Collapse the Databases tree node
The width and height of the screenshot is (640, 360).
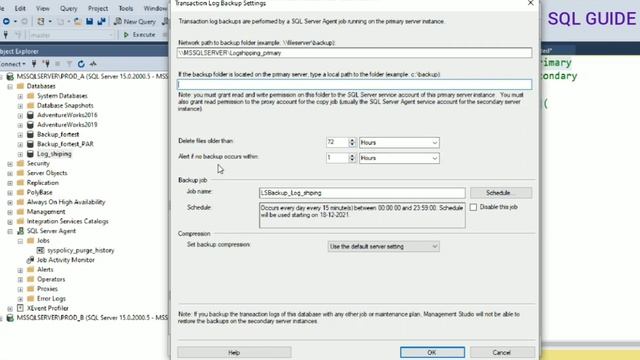click(10, 87)
